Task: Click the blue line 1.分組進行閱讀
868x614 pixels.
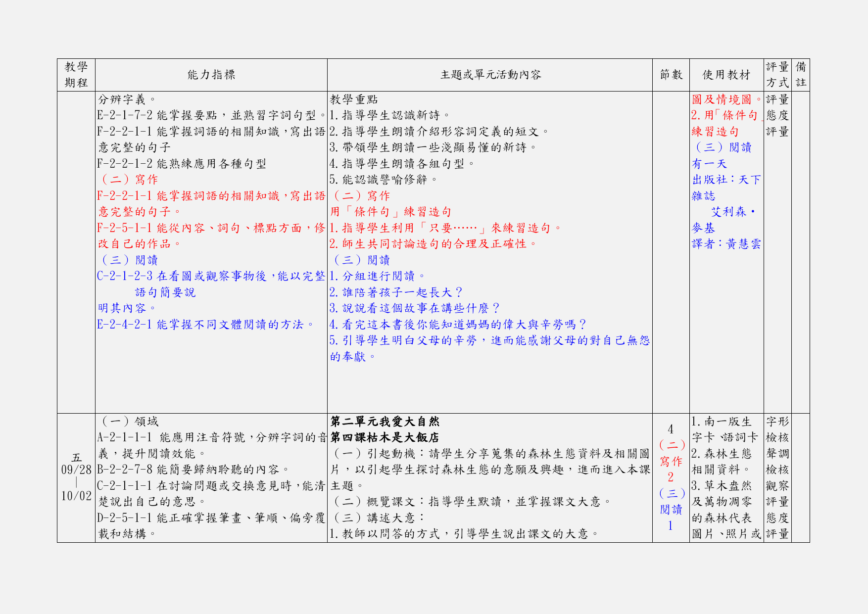Action: pyautogui.click(x=378, y=276)
